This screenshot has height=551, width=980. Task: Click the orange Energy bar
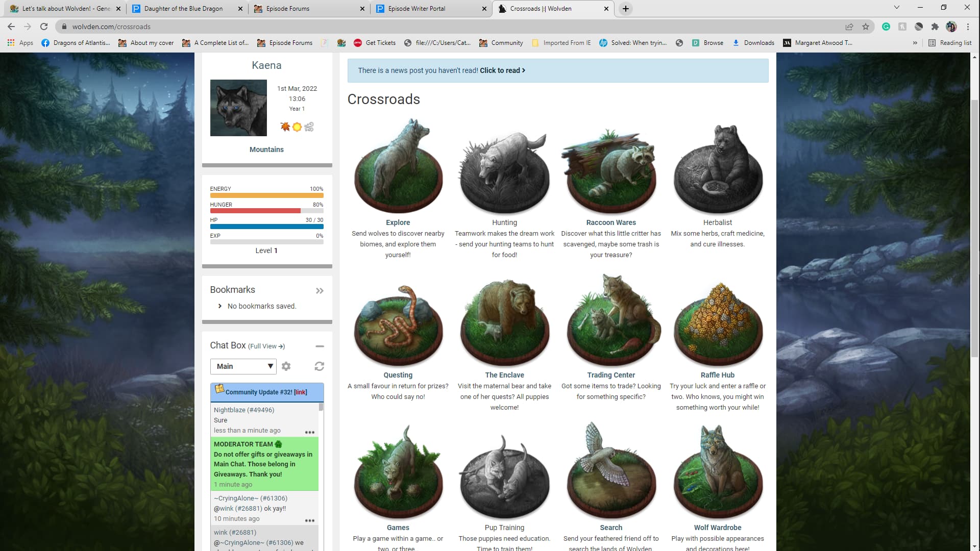pyautogui.click(x=267, y=195)
